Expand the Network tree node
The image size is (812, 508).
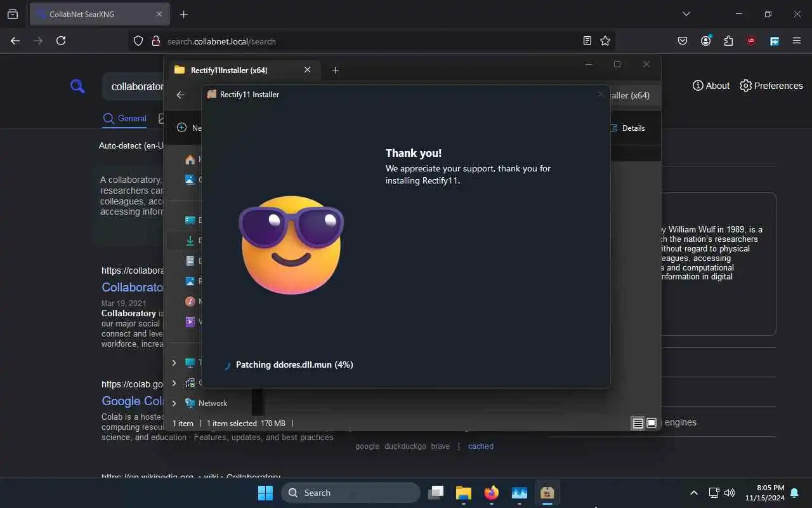[174, 403]
